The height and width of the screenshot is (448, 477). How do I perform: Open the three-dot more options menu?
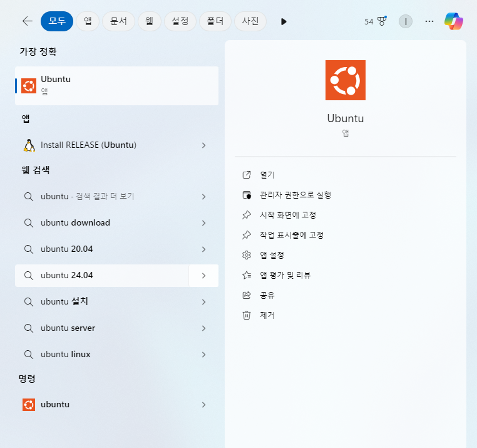pyautogui.click(x=429, y=21)
